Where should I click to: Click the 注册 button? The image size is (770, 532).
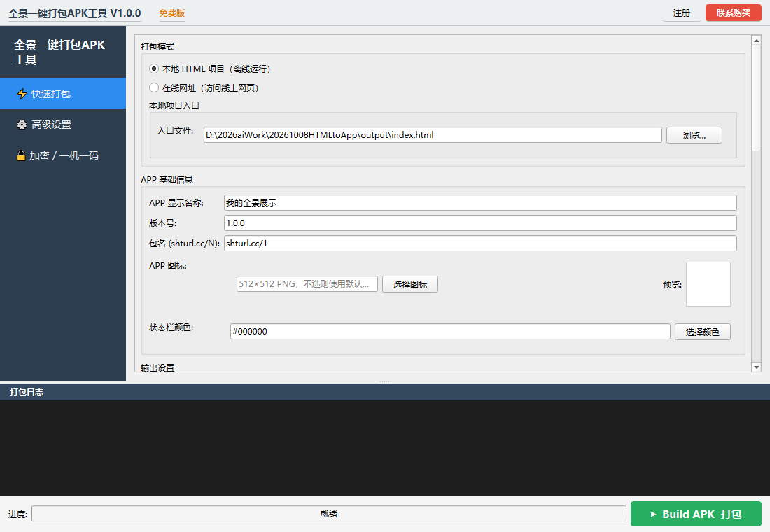[682, 13]
